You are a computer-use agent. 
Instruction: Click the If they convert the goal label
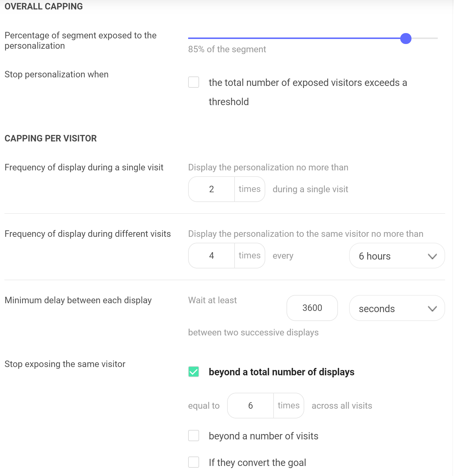257,462
